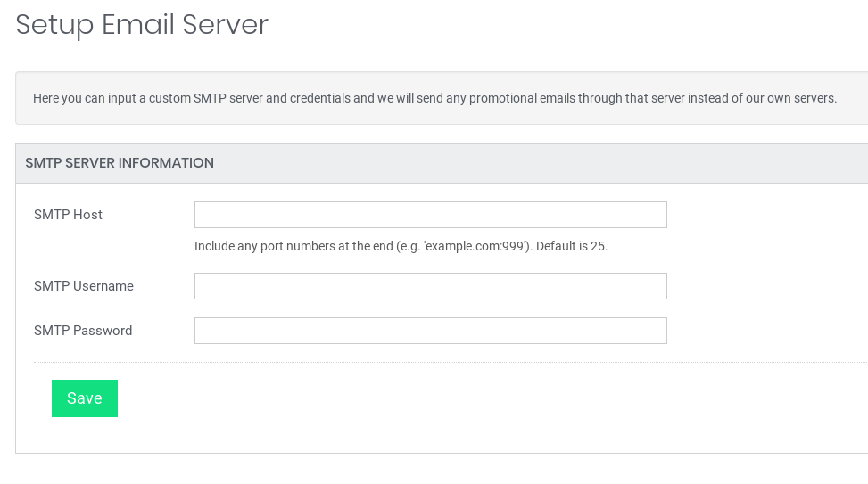Focus the SMTP Username text box
The height and width of the screenshot is (484, 868).
pos(430,286)
